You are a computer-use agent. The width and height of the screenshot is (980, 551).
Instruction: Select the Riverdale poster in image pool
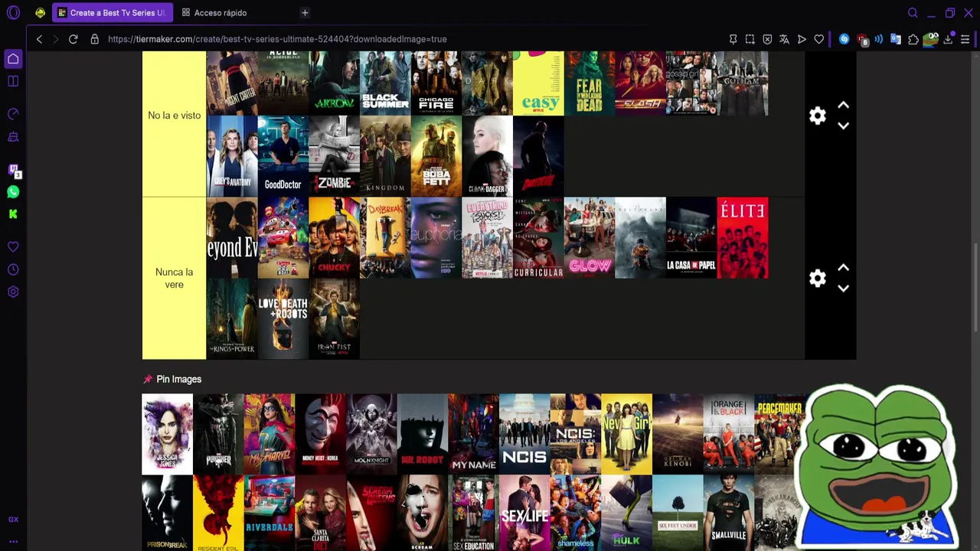269,513
